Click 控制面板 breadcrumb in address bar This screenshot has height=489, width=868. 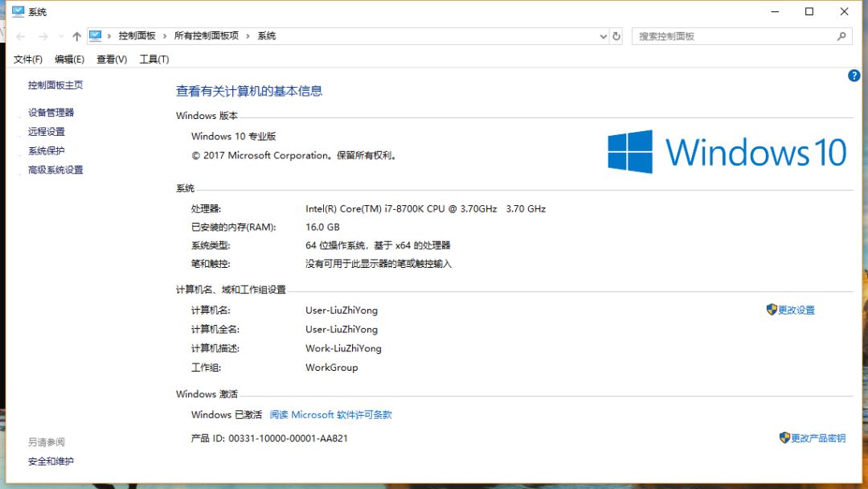[x=137, y=36]
